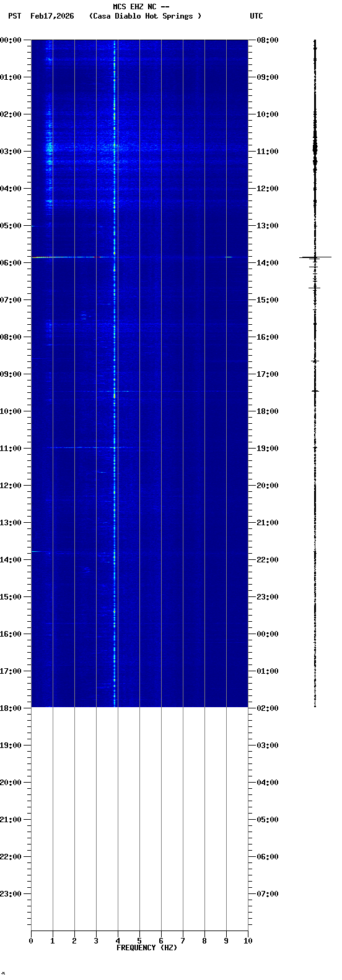Click the '22:00' label on the UTC axis
The height and width of the screenshot is (980, 342).
267,559
